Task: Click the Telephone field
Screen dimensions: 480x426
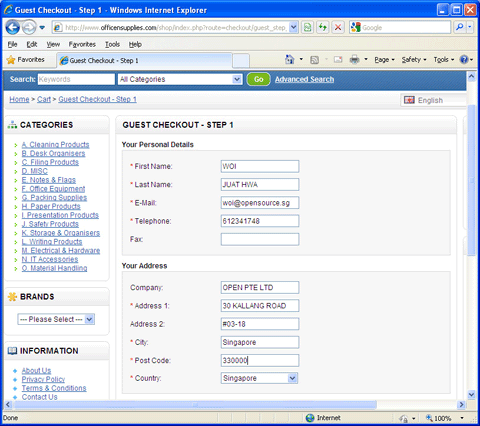Action: pyautogui.click(x=260, y=221)
